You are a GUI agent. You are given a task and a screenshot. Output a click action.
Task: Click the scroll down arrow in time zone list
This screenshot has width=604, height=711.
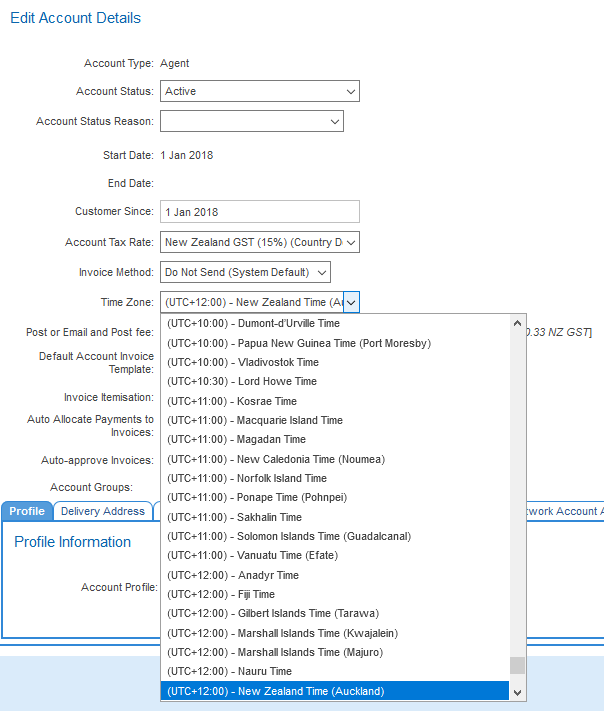(517, 692)
